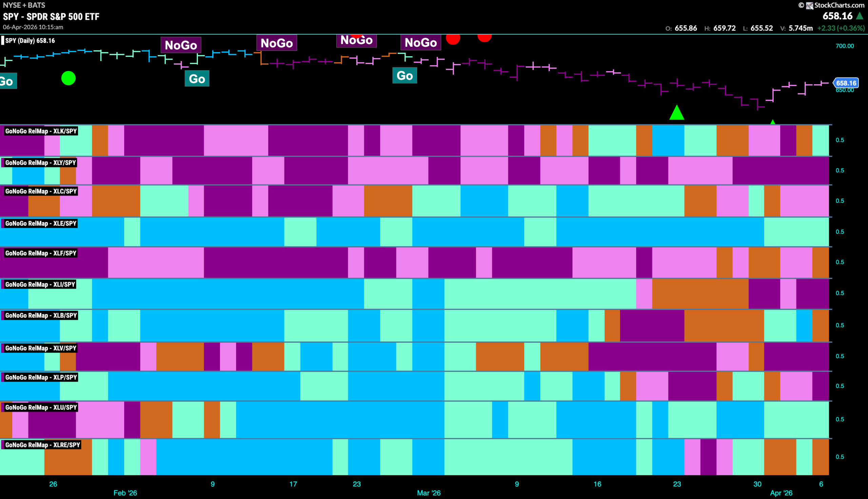Select the GoNoGo RelMap - XLE/SPY label
The image size is (868, 499).
click(41, 224)
